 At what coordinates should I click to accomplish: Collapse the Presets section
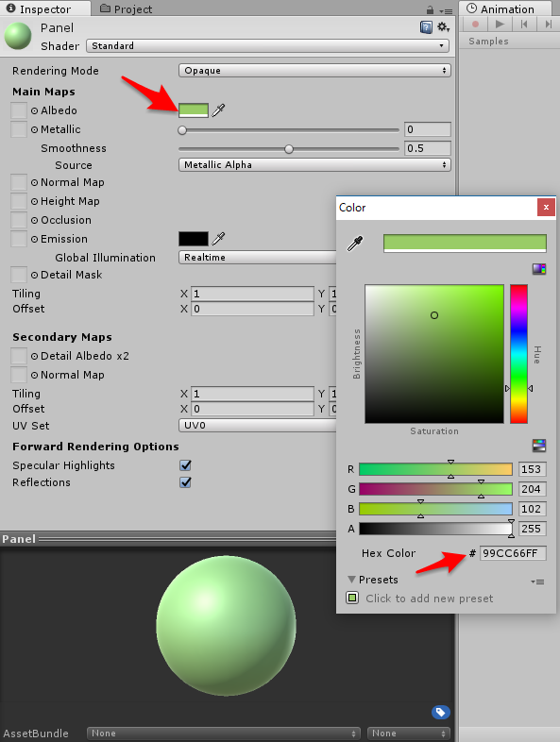coord(351,580)
